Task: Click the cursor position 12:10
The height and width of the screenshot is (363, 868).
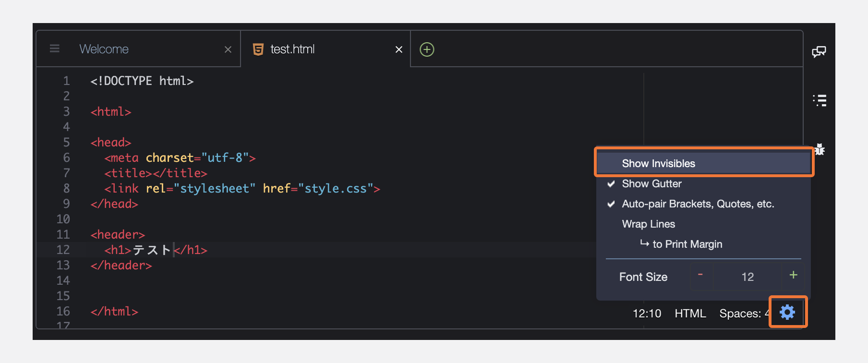Action: coord(647,314)
